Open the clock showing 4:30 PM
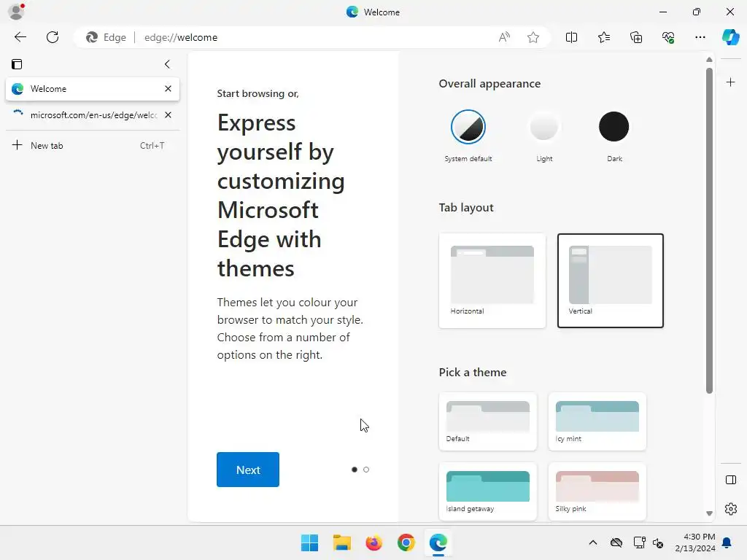 695,542
